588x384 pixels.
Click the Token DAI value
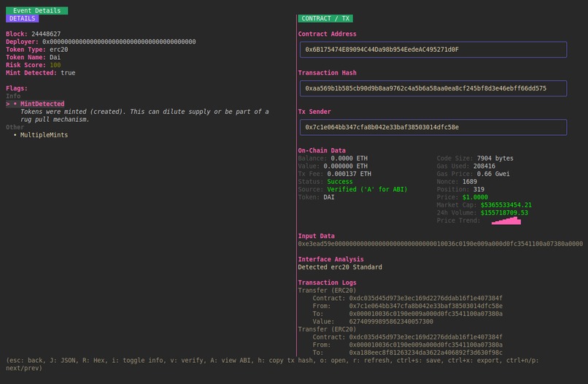pyautogui.click(x=329, y=197)
